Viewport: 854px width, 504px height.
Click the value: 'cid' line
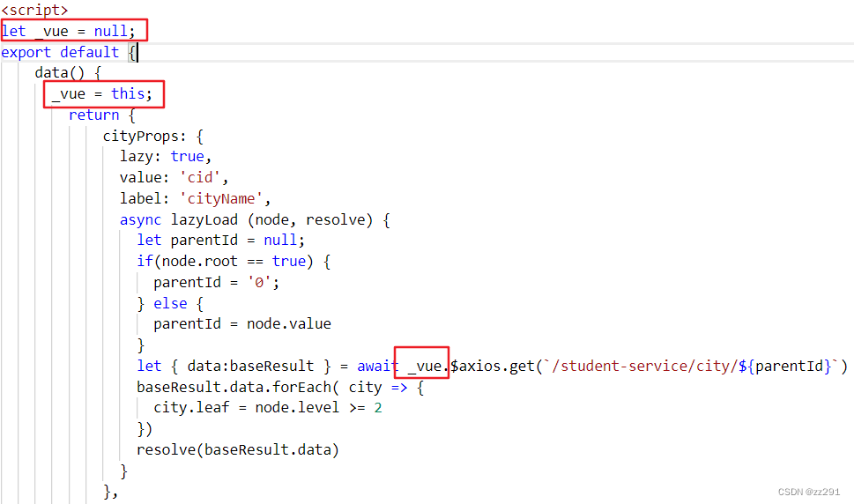[x=174, y=177]
